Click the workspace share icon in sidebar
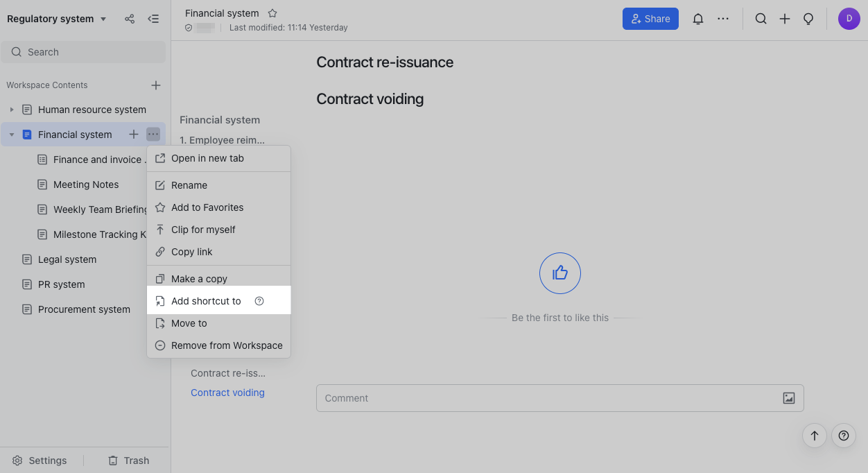This screenshot has height=473, width=868. point(130,19)
